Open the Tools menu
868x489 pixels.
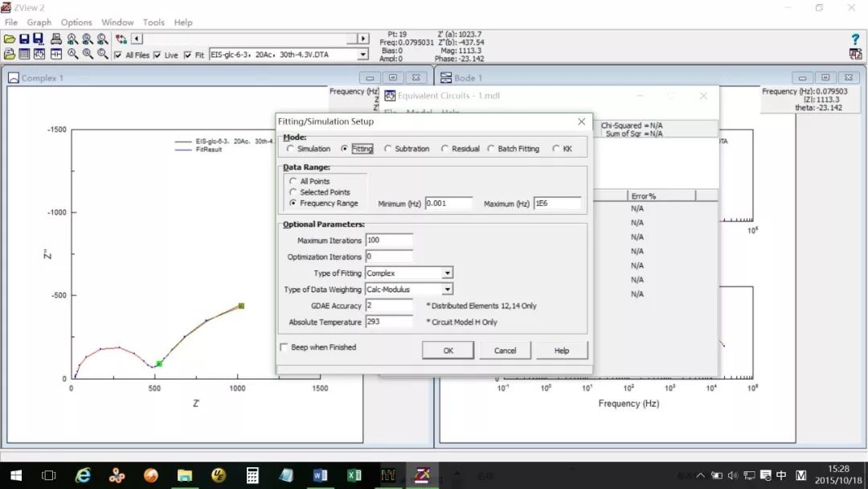pyautogui.click(x=154, y=23)
